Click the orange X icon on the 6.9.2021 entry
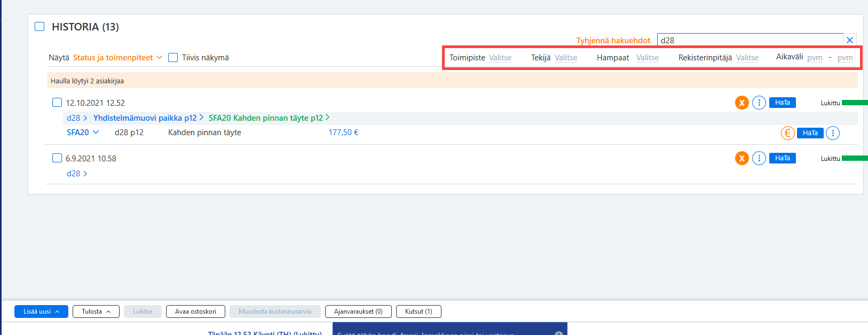The height and width of the screenshot is (335, 868). pos(741,158)
